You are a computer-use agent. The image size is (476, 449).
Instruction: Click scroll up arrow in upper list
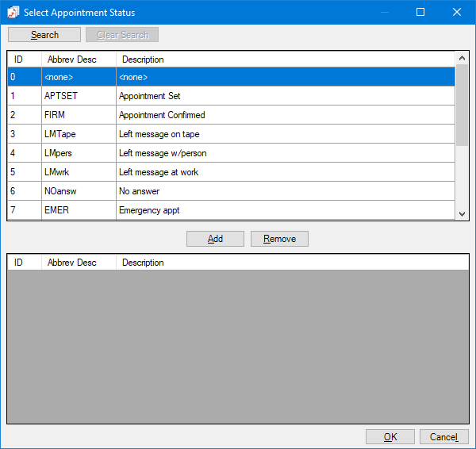pos(462,59)
